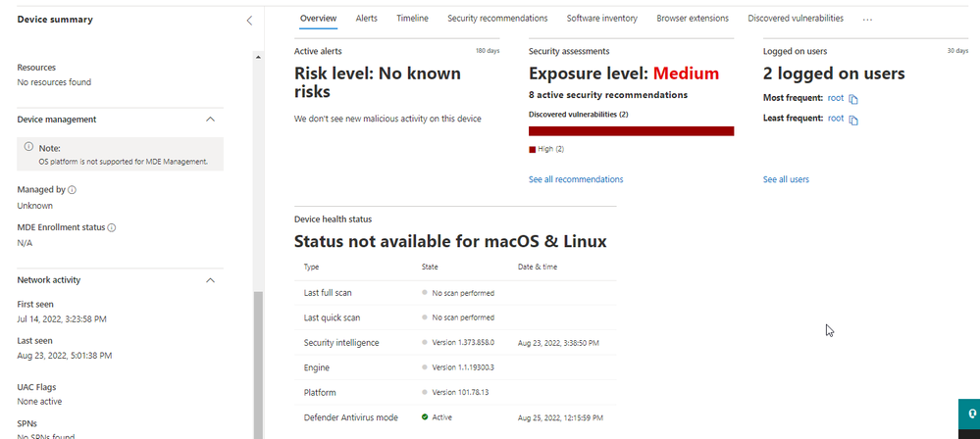
Task: Click Version 101.78.13 value
Action: 460,393
